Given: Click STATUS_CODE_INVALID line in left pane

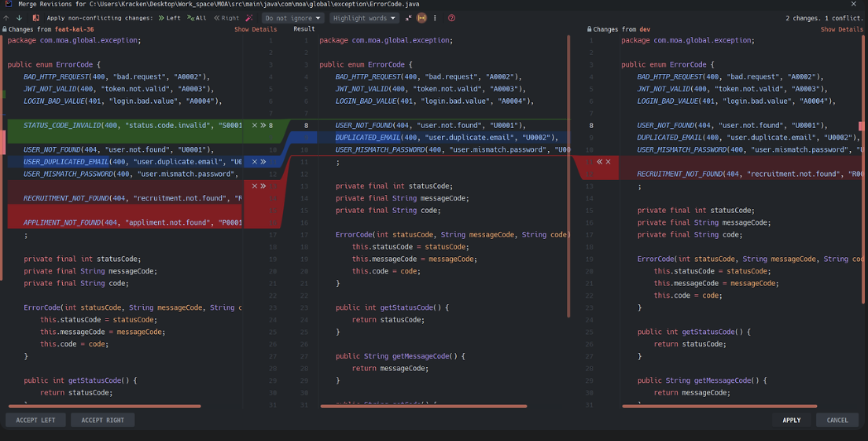Looking at the screenshot, I should point(133,126).
